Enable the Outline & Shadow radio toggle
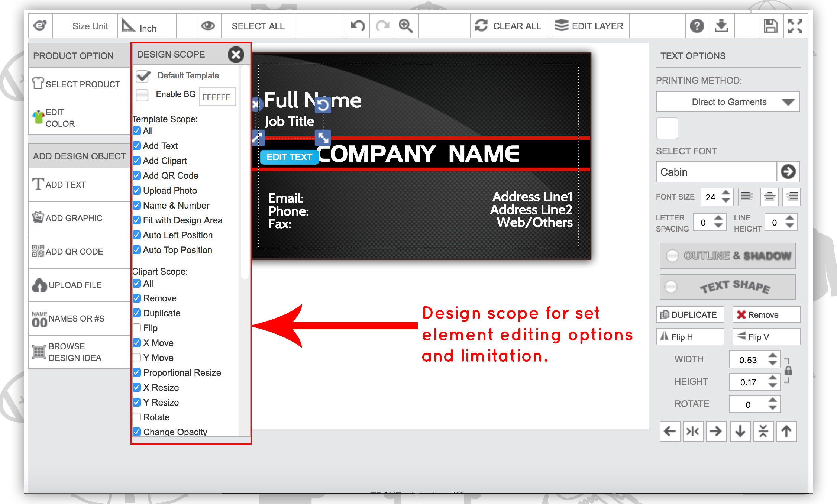The image size is (837, 504). (x=672, y=256)
